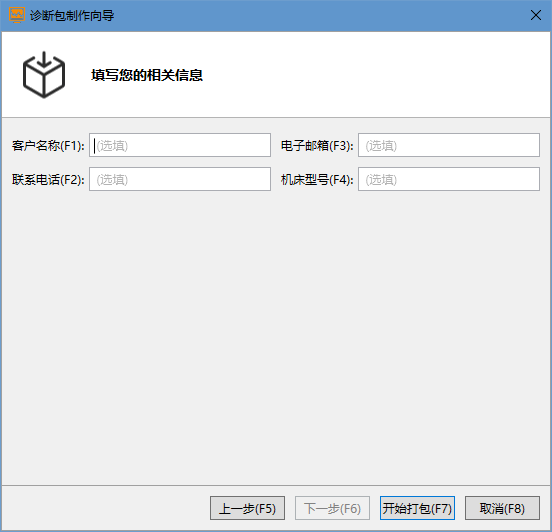Click the empty gray form area
The width and height of the screenshot is (552, 532).
pos(276,334)
